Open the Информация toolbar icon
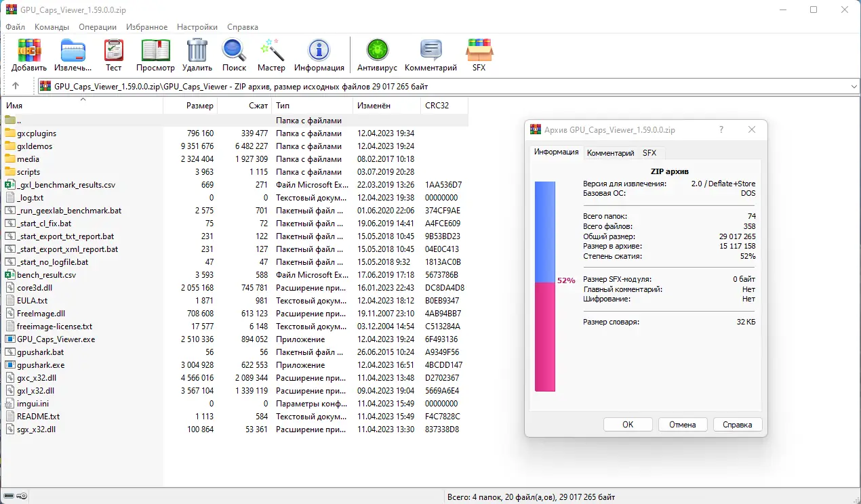 319,50
